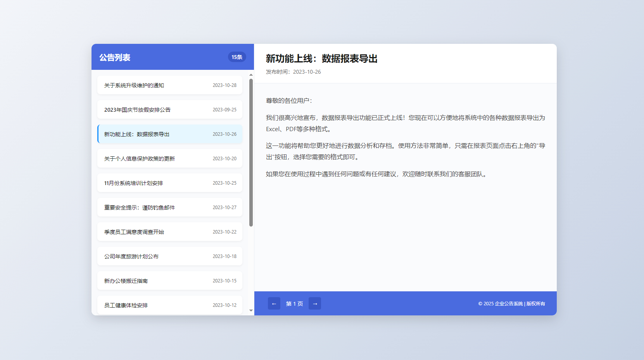
Task: Open 关于个人信息保护政策的更新 announcement
Action: [170, 159]
